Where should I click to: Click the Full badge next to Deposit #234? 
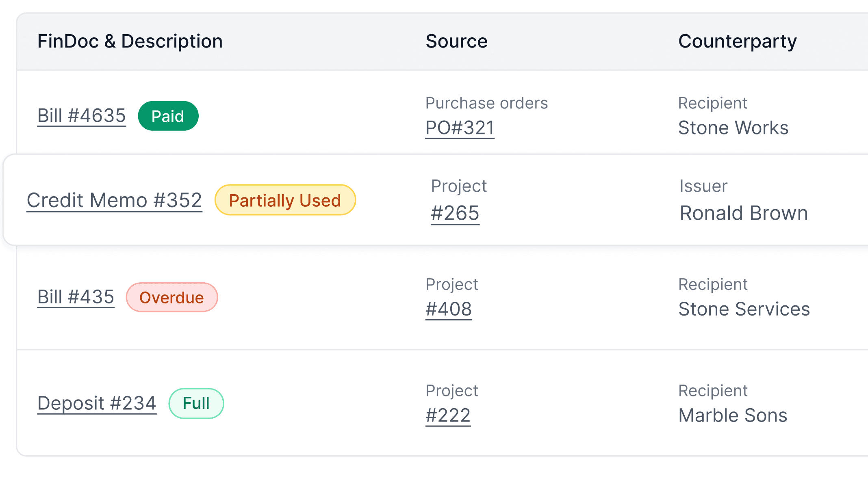[x=196, y=403]
